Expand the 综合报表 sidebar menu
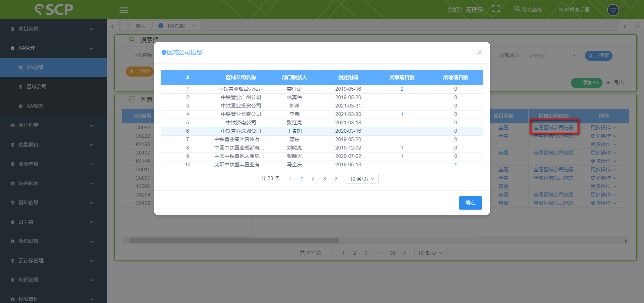The height and width of the screenshot is (303, 644). click(53, 183)
